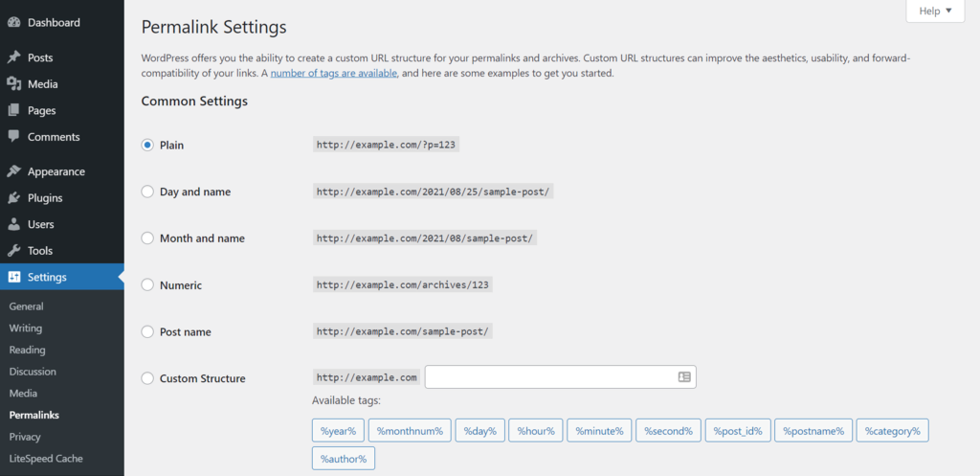The width and height of the screenshot is (980, 476).
Task: Select the Custom Structure radio button
Action: [147, 378]
